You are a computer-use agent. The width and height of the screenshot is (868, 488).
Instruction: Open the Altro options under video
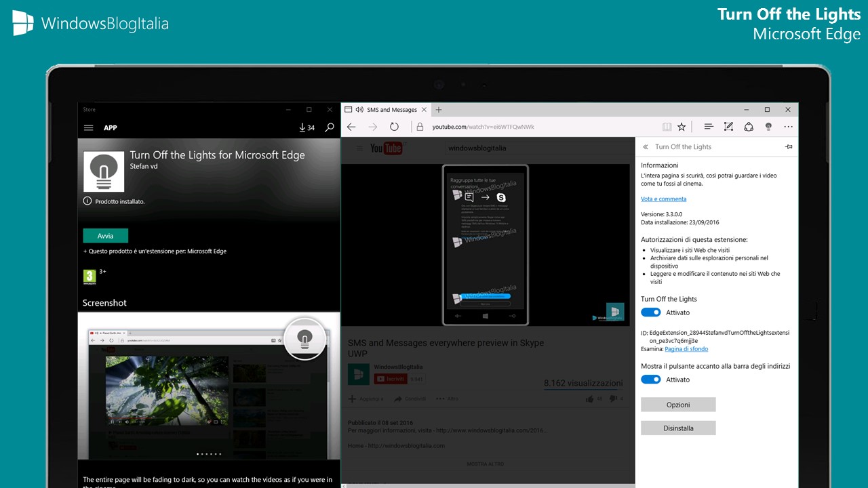tap(448, 399)
